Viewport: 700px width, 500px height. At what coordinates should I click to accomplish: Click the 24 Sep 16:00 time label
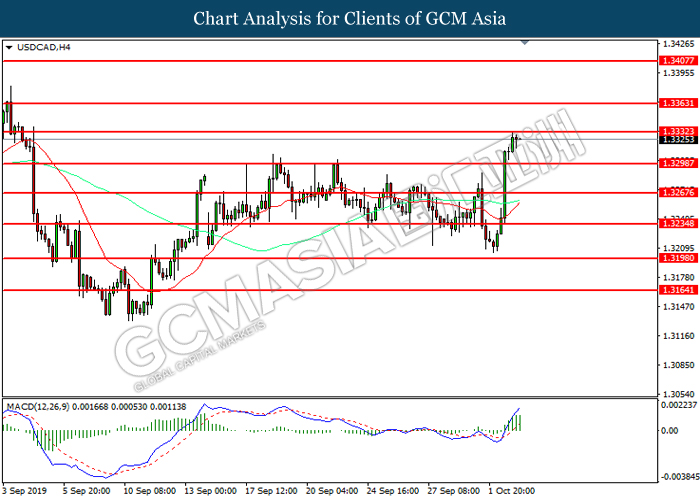(392, 491)
